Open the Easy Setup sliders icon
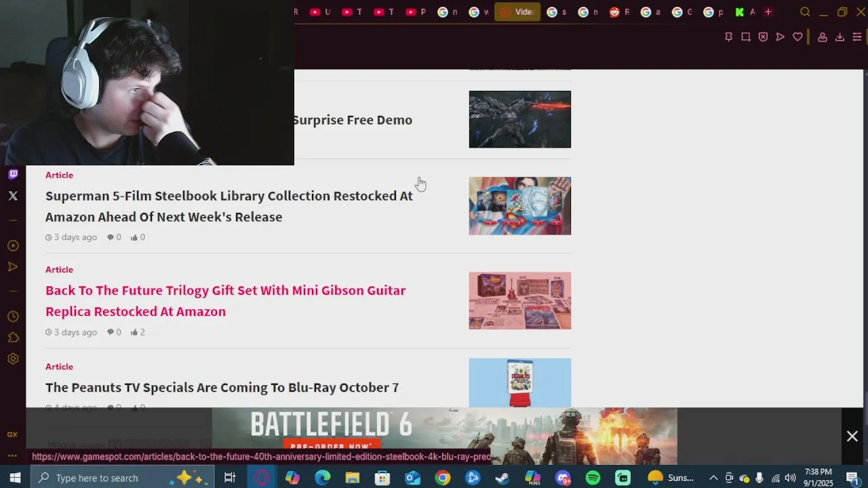This screenshot has height=488, width=868. [x=857, y=37]
